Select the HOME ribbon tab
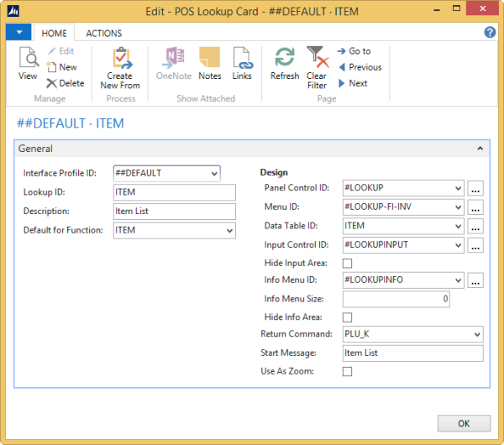 (x=55, y=34)
